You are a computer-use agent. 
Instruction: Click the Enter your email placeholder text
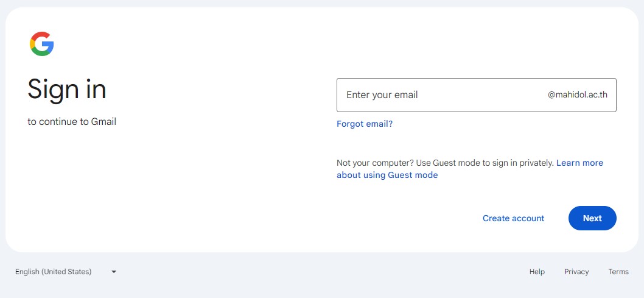(x=382, y=95)
